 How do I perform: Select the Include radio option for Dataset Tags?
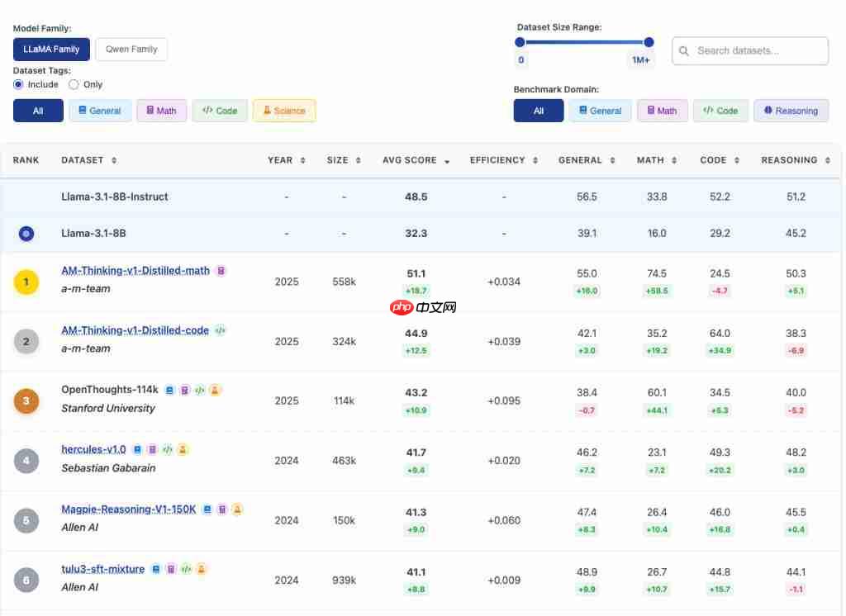point(18,84)
